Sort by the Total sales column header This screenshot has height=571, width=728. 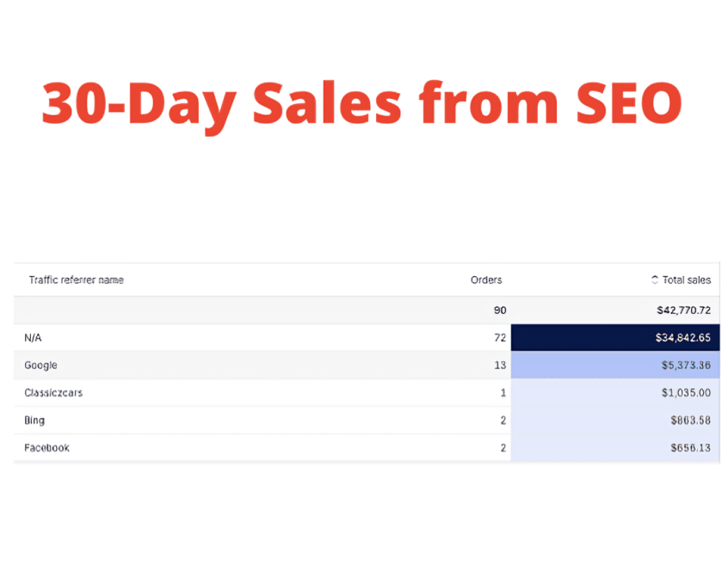point(686,280)
